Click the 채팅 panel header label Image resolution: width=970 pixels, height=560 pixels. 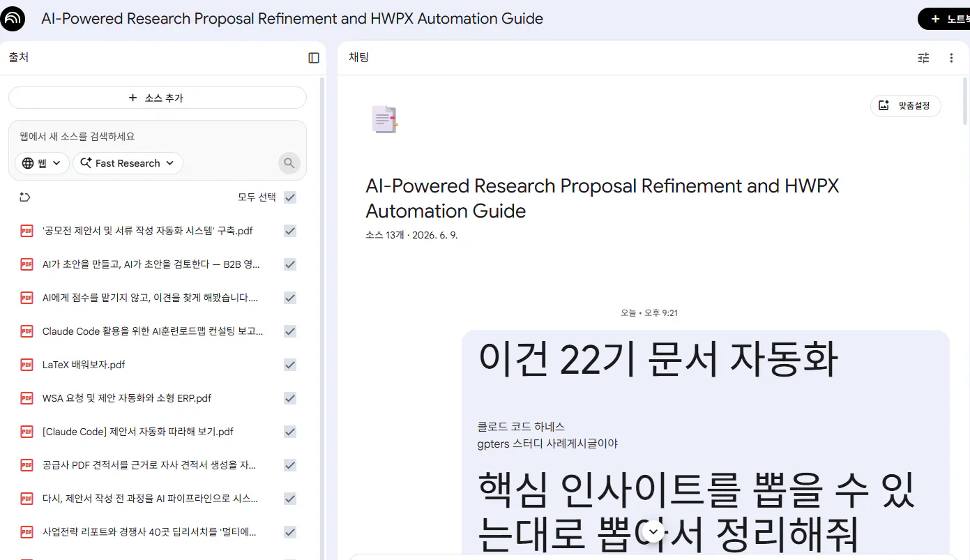pos(359,57)
